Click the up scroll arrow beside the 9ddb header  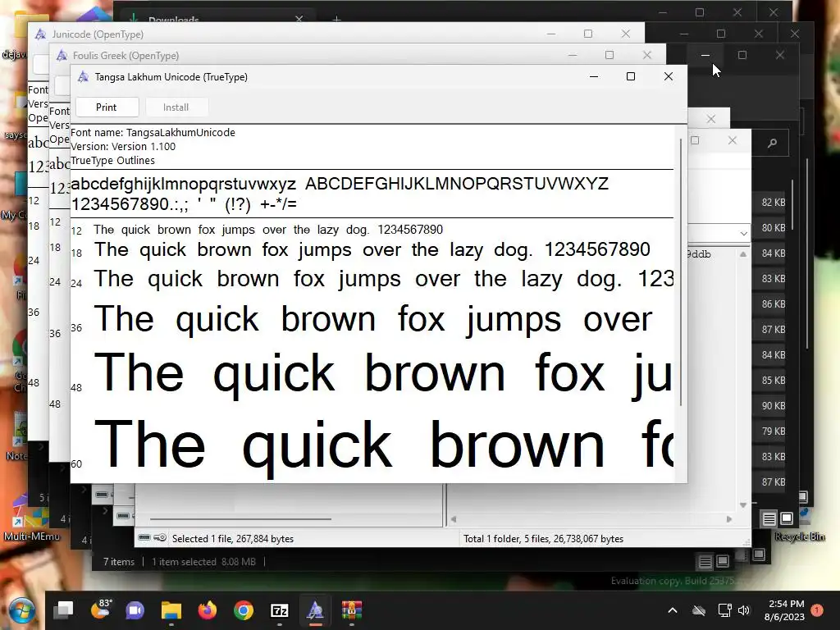pyautogui.click(x=743, y=254)
